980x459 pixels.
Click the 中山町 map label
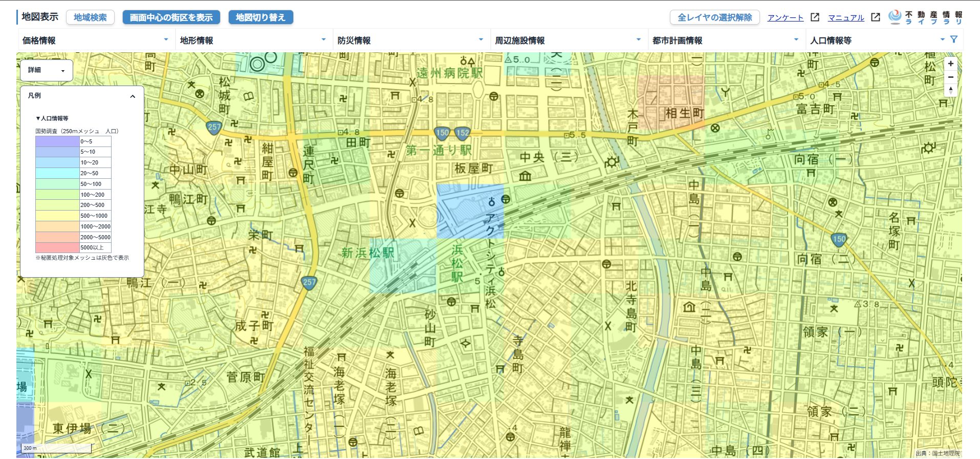[x=188, y=170]
